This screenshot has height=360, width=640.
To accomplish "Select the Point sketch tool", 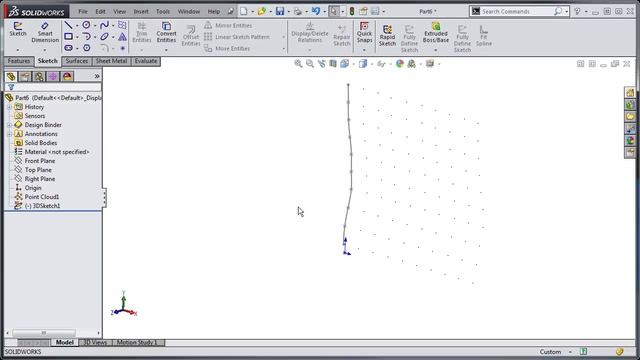I will (122, 48).
